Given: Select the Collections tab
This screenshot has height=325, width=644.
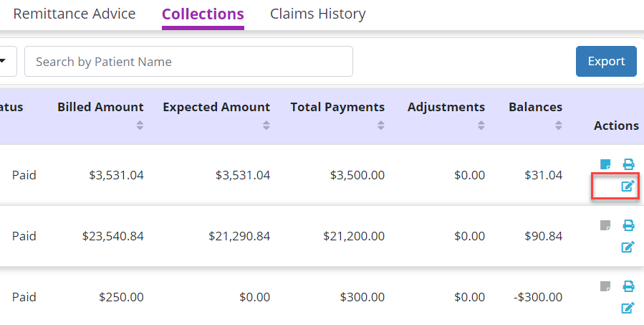Looking at the screenshot, I should [x=203, y=14].
